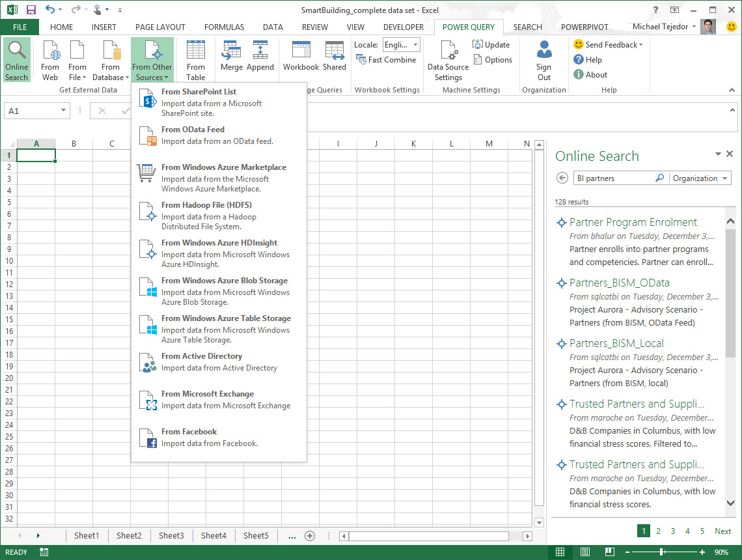Add a new sheet with plus button
Viewport: 742px width, 560px height.
click(310, 536)
